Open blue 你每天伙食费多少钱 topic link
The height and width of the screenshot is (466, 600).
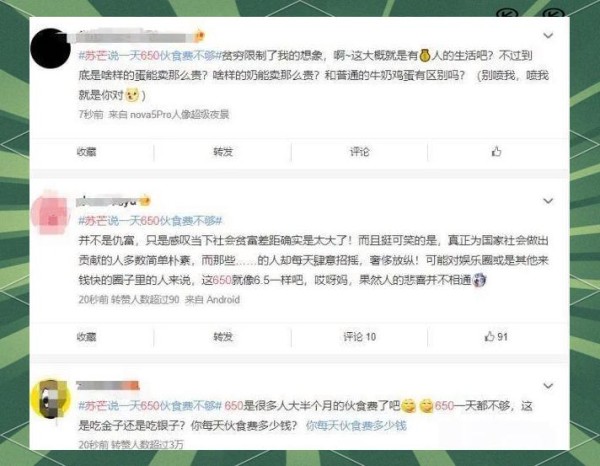[x=356, y=425]
